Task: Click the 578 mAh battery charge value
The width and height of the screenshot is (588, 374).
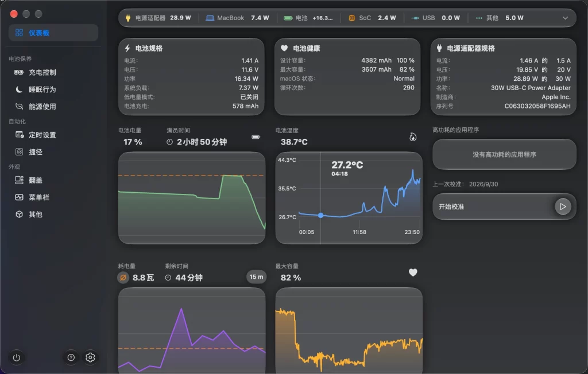Action: 245,106
